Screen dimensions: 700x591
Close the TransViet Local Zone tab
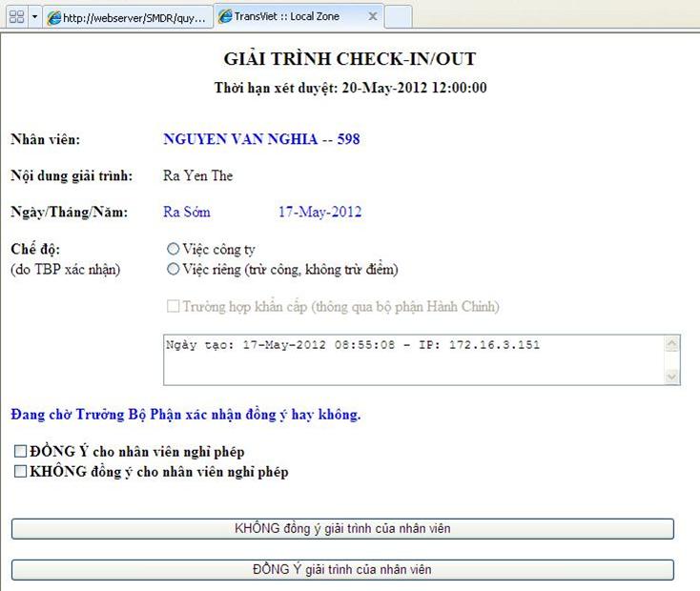[372, 16]
